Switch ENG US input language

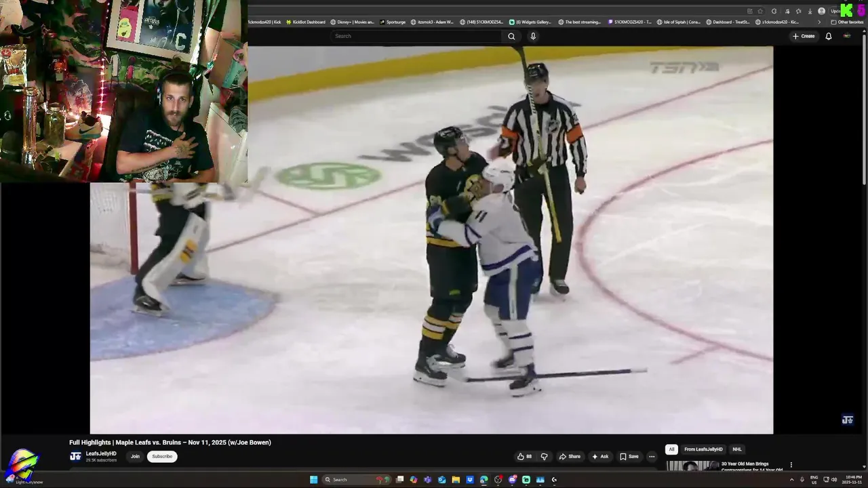[x=814, y=480]
